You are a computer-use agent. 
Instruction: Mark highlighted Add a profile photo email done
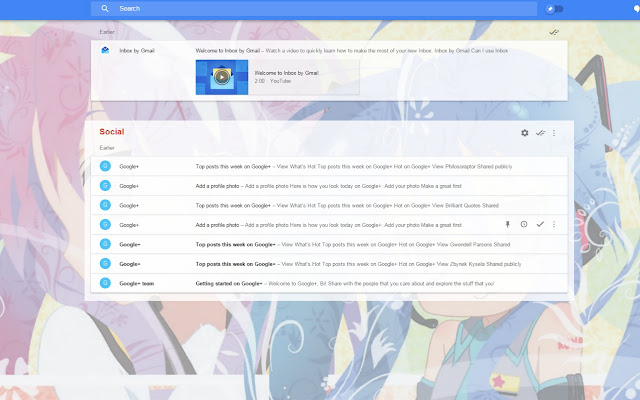pyautogui.click(x=540, y=224)
